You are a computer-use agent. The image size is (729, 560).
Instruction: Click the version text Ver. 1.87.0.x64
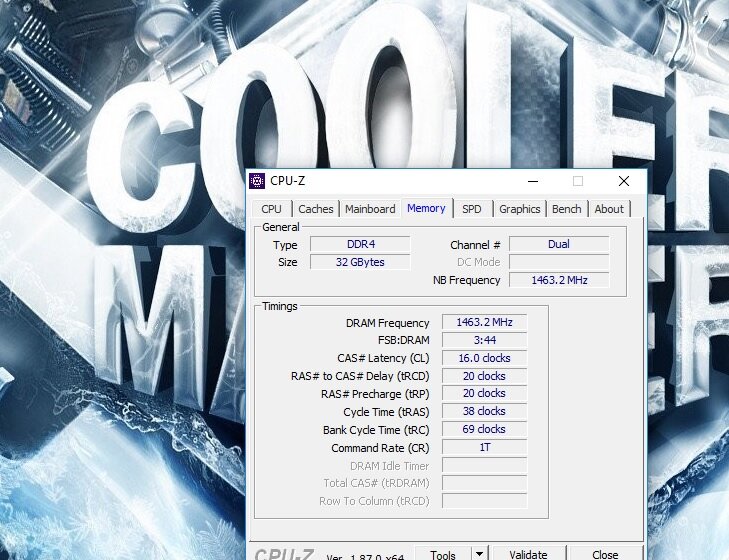coord(365,557)
